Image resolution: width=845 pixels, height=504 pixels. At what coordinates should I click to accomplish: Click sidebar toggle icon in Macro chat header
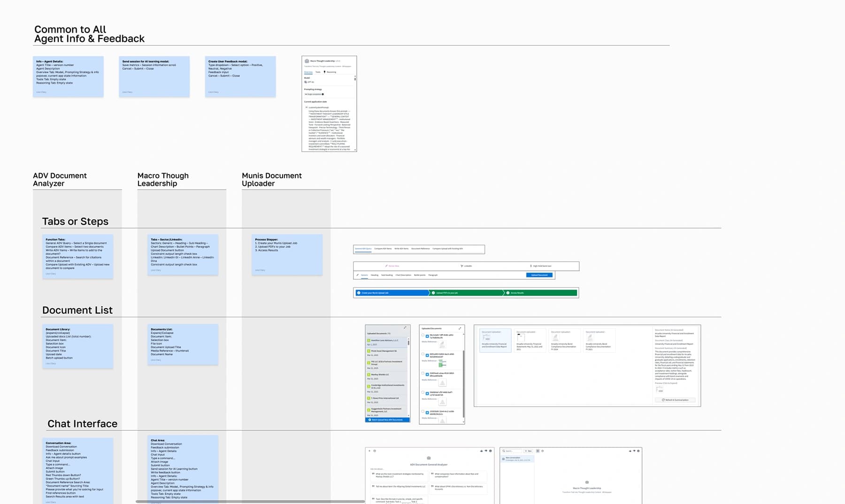pyautogui.click(x=538, y=451)
